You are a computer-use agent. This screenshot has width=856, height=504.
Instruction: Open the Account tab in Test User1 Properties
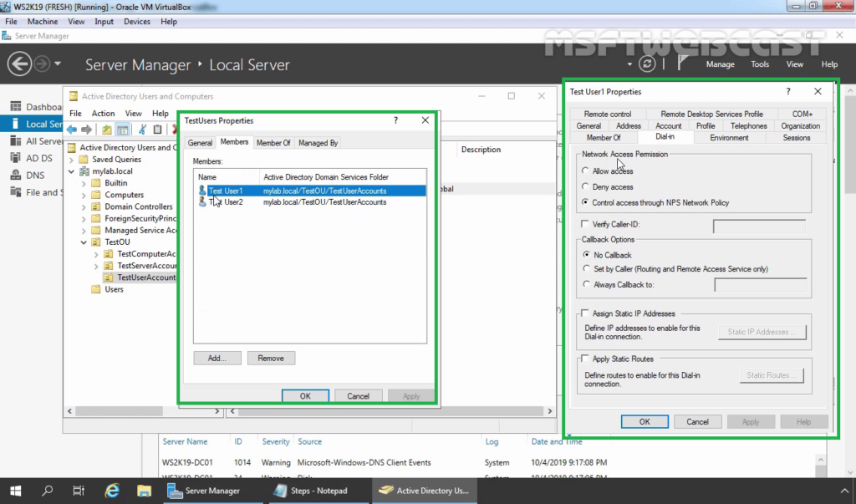[668, 125]
